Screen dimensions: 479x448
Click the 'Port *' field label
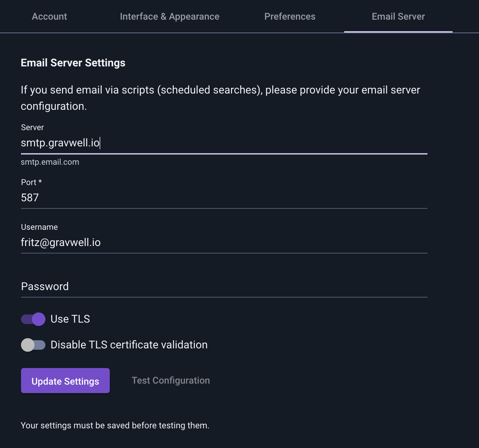[32, 182]
